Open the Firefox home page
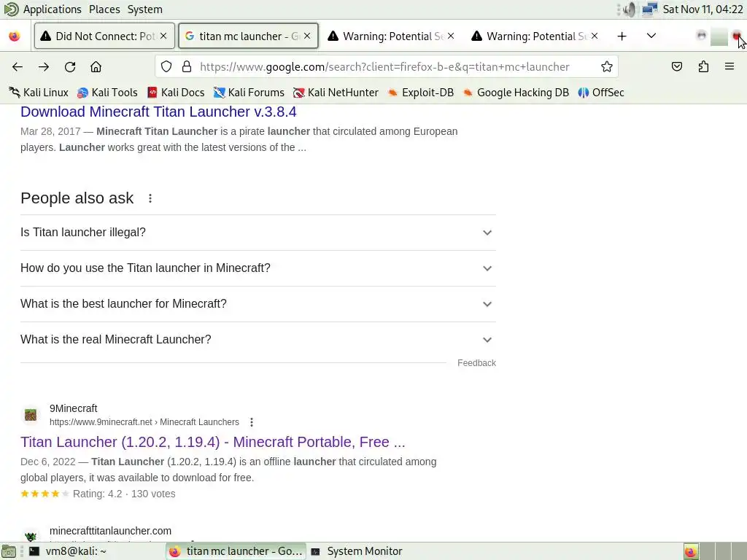The width and height of the screenshot is (747, 560). (96, 66)
